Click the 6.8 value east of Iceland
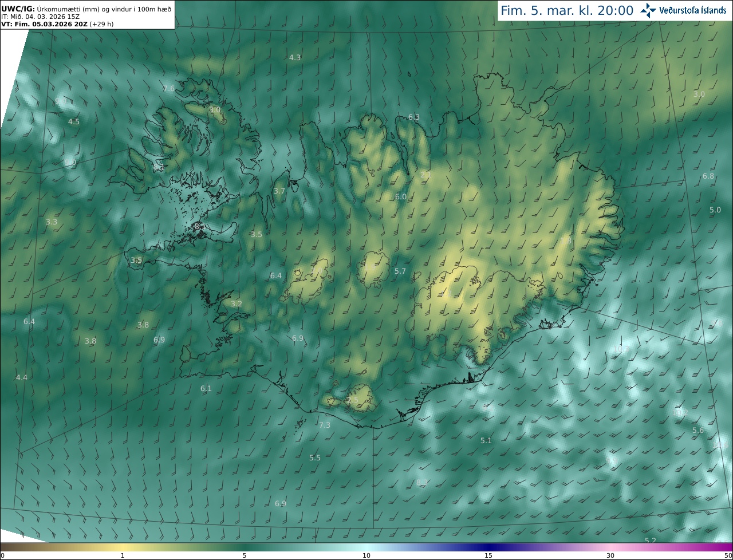Screen dimensions: 733x560 (x=708, y=176)
